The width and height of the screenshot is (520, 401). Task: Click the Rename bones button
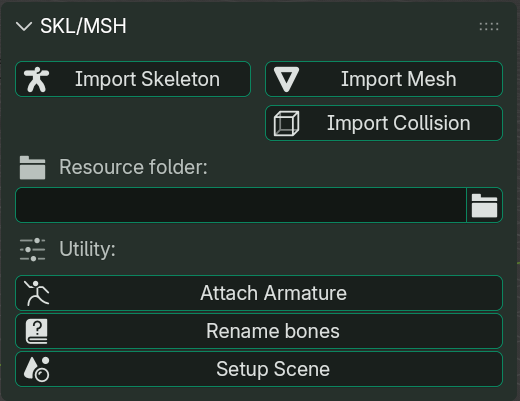[259, 331]
